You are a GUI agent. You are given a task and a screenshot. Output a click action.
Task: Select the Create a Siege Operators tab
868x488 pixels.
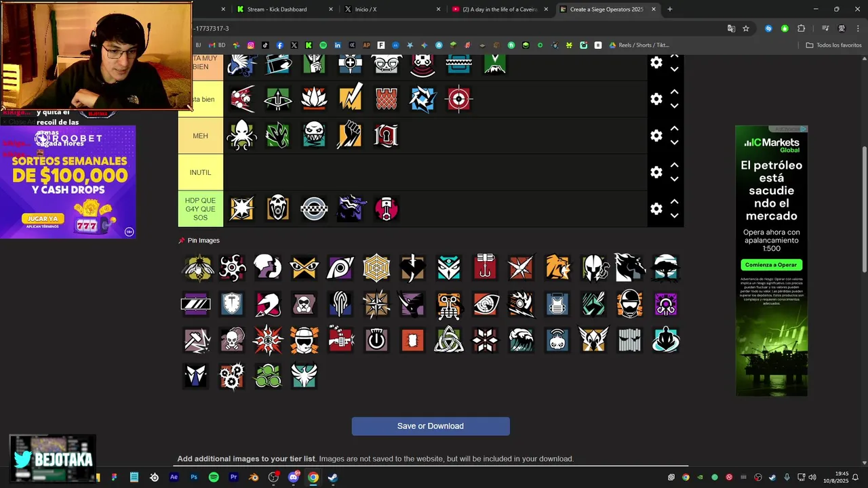point(606,9)
